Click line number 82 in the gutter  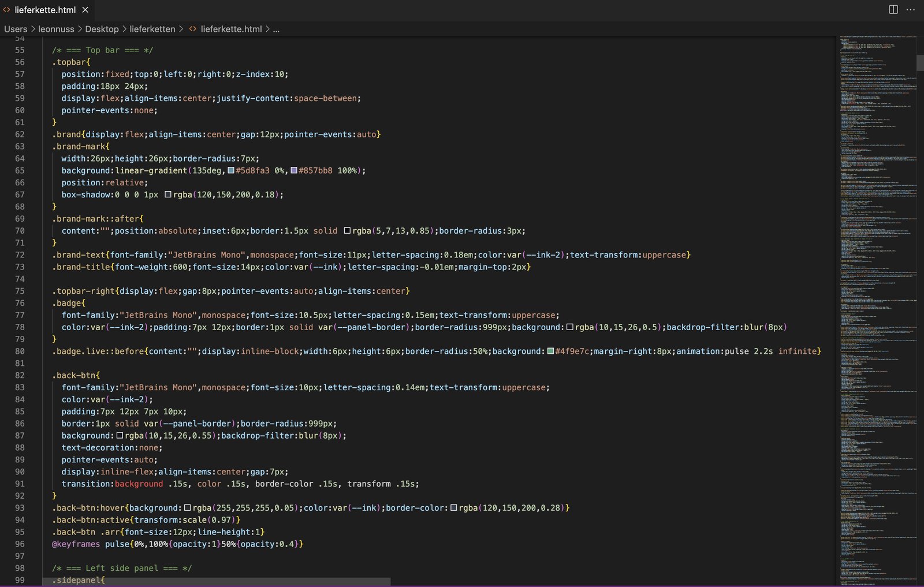click(x=20, y=375)
